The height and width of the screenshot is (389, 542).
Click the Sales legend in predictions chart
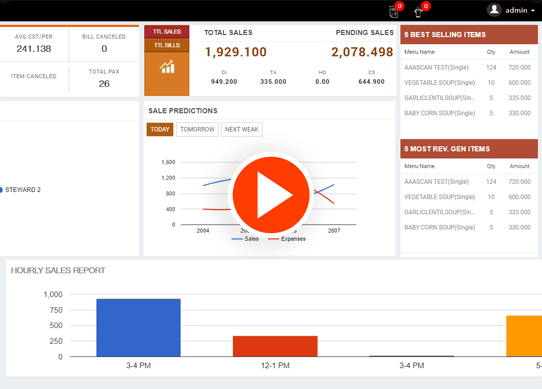pos(245,239)
